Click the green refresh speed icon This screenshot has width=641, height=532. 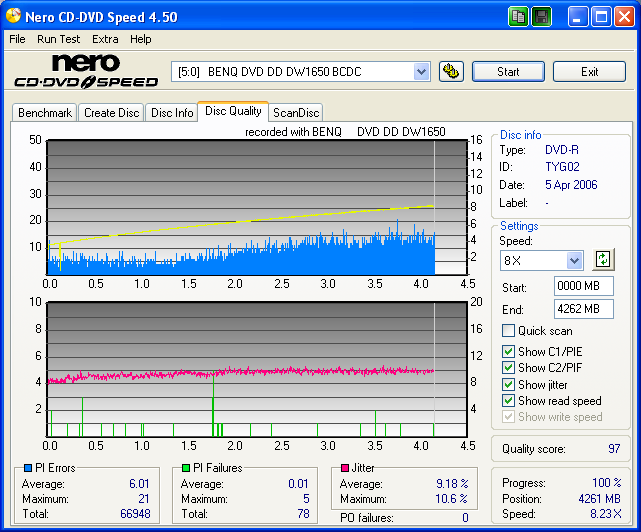coord(603,260)
